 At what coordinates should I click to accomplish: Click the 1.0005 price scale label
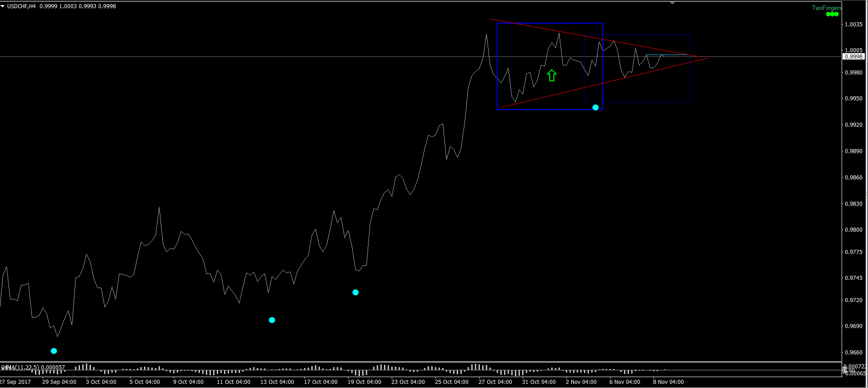tap(853, 50)
